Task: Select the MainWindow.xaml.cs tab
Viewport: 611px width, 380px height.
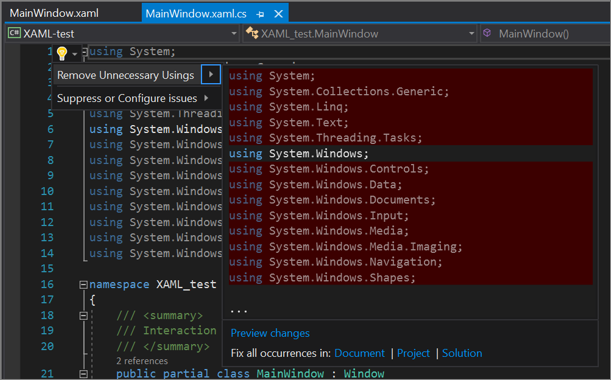Action: click(196, 14)
